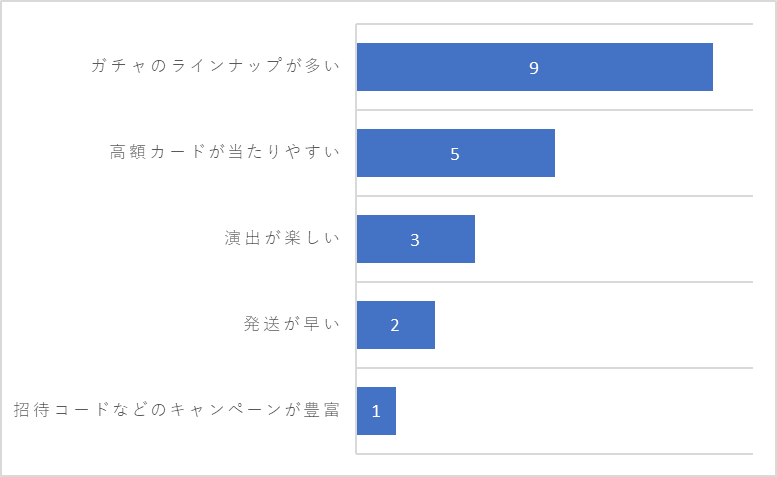Click gridline between 5 and 3 bars
This screenshot has width=777, height=477.
click(555, 196)
